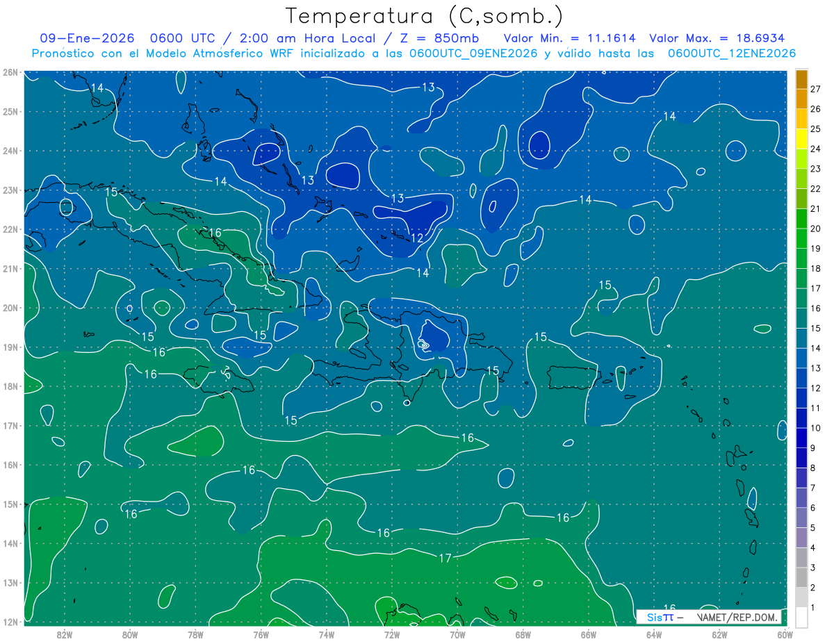Image resolution: width=834 pixels, height=644 pixels.
Task: Click the 12N latitude axis label
Action: 10,622
